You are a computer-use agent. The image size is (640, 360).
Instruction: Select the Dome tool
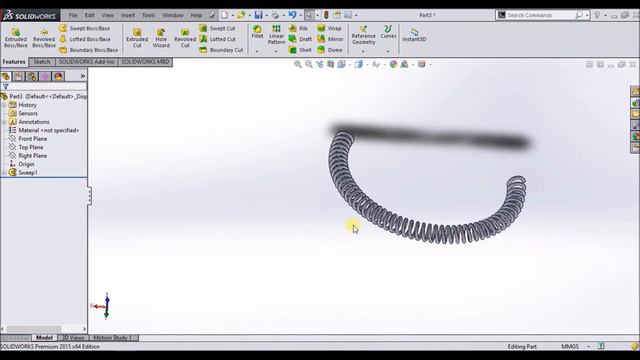(330, 50)
